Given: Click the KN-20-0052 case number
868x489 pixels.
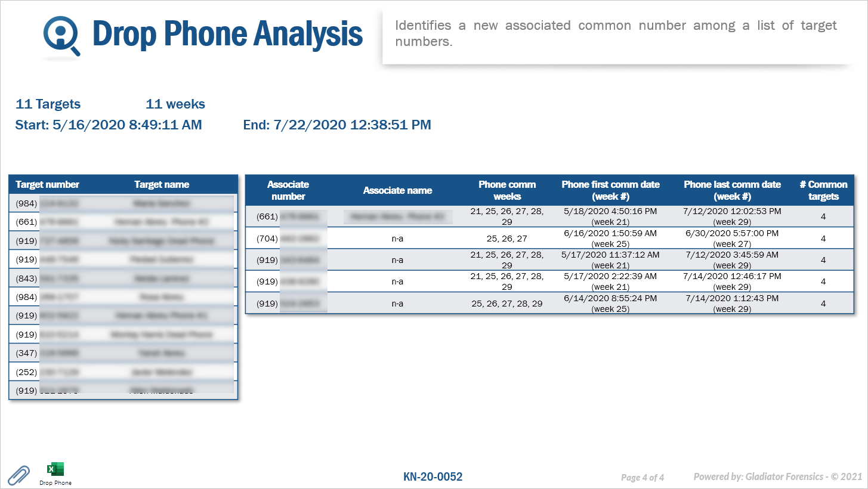Looking at the screenshot, I should [x=433, y=477].
